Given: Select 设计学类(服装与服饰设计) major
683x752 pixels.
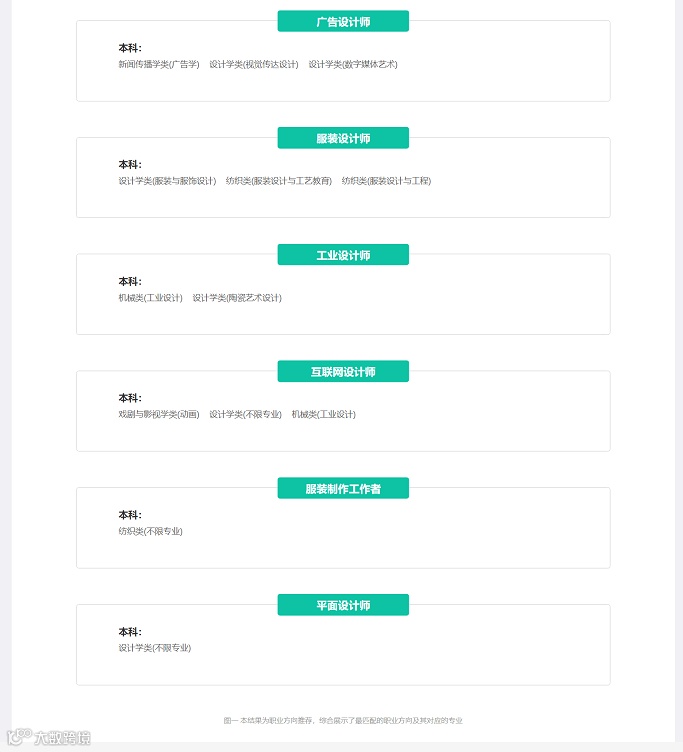Looking at the screenshot, I should coord(167,181).
